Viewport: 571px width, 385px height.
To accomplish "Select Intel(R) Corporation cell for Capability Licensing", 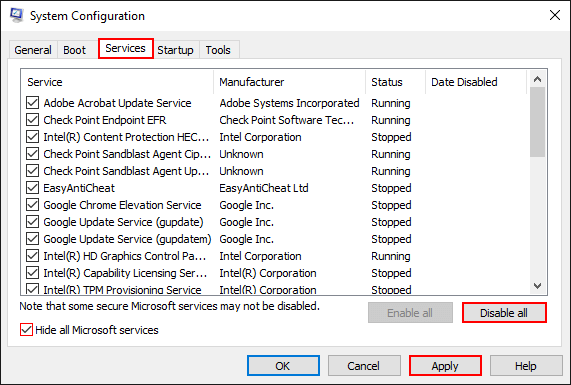I will coord(268,273).
